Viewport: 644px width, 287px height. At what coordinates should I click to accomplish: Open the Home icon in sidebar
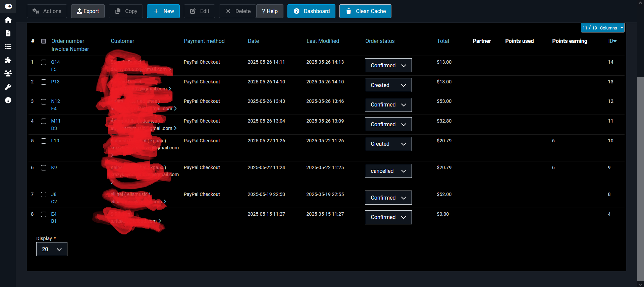[x=8, y=20]
